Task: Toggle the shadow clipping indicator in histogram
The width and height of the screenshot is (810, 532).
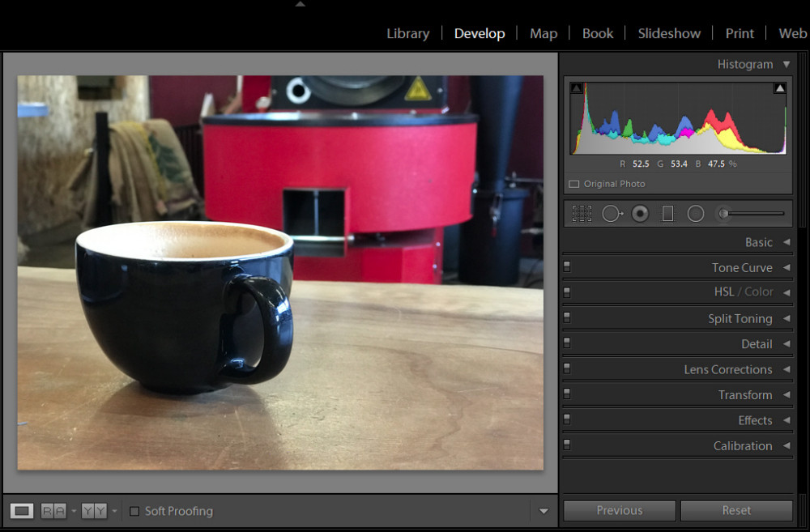Action: pos(577,88)
